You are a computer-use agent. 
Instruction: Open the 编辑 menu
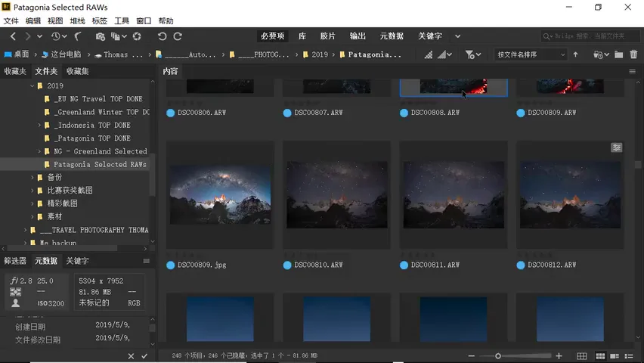click(33, 21)
